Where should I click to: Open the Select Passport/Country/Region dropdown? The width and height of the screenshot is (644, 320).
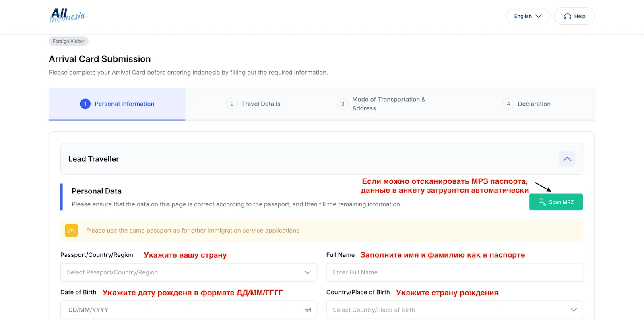188,272
